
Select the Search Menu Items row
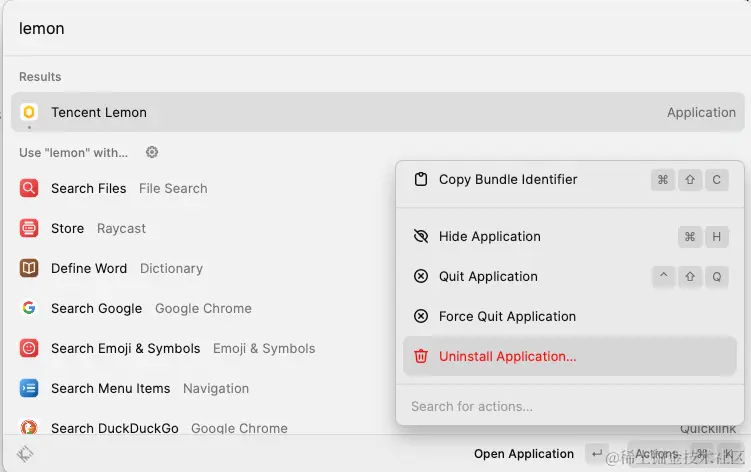[201, 388]
